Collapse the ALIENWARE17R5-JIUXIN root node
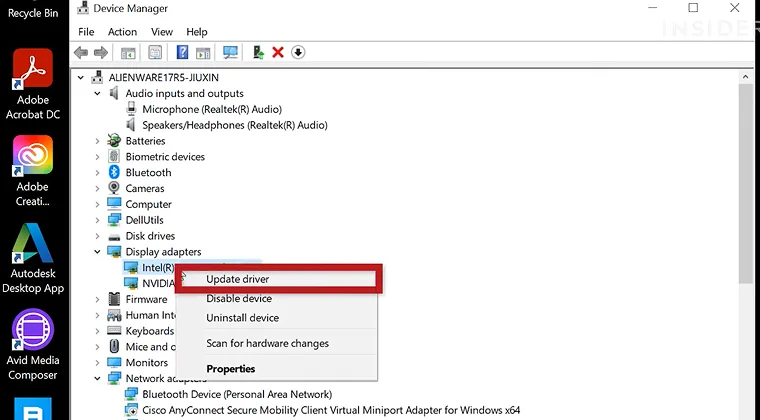This screenshot has width=760, height=420. pyautogui.click(x=81, y=78)
